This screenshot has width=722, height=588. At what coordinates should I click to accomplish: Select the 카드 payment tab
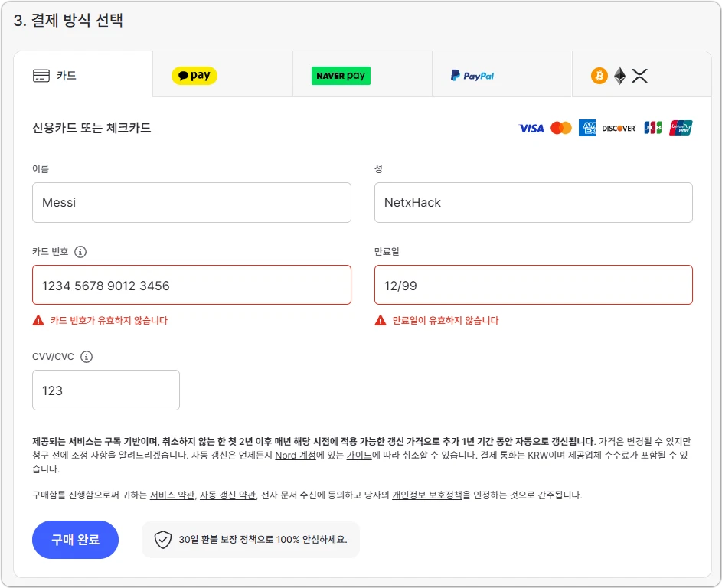pyautogui.click(x=83, y=74)
